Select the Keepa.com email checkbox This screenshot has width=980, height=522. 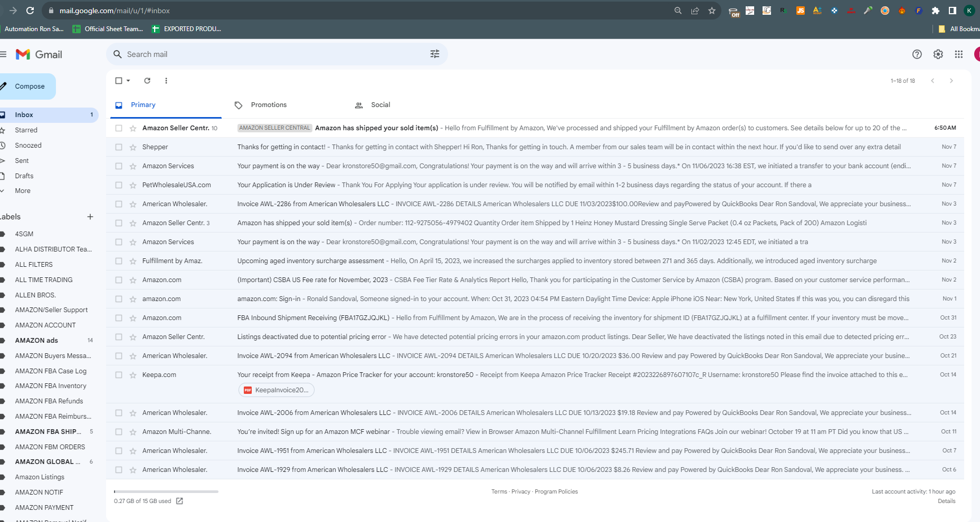coord(119,375)
